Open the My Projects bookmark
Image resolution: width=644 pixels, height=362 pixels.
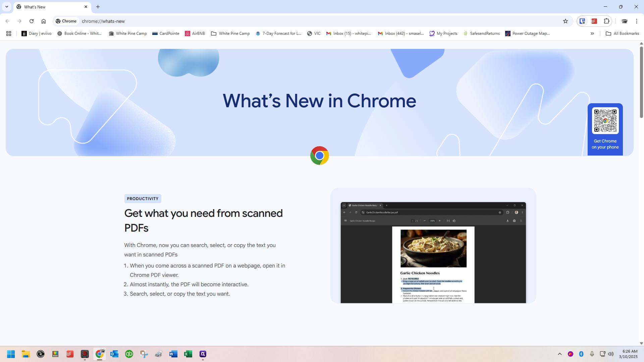point(443,34)
